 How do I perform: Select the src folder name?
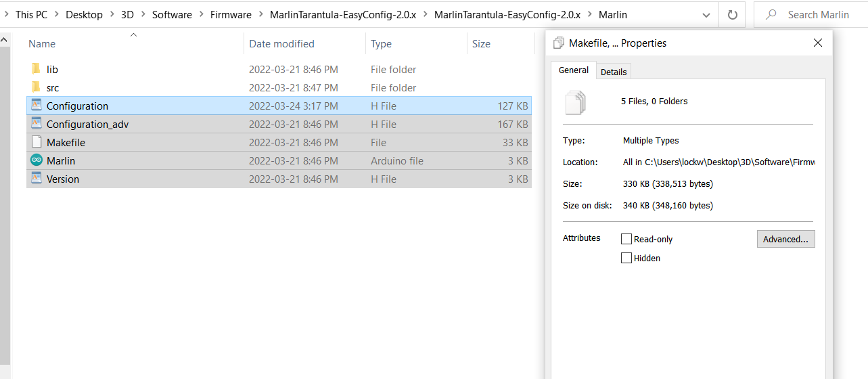[x=53, y=87]
